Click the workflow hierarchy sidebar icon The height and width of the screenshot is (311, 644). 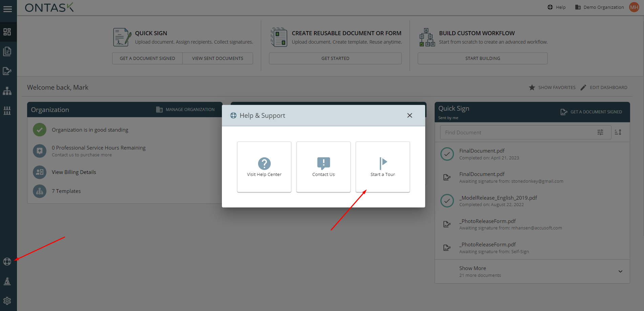click(7, 91)
